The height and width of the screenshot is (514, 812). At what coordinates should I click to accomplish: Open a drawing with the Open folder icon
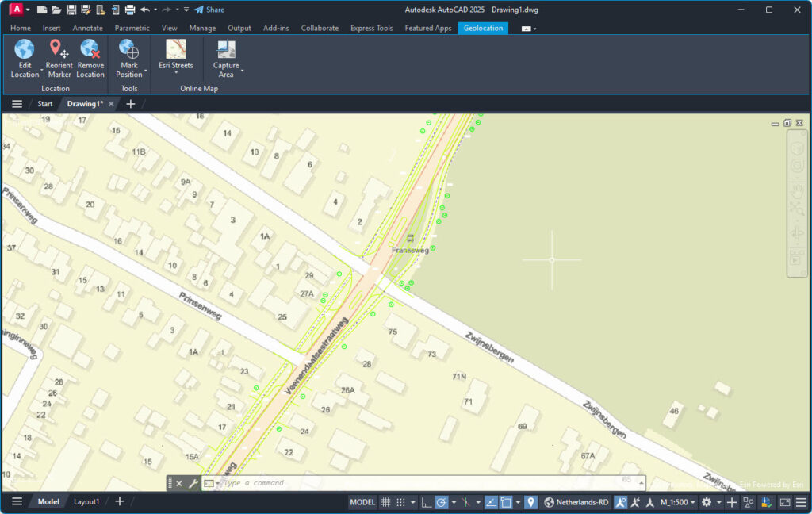[x=57, y=10]
